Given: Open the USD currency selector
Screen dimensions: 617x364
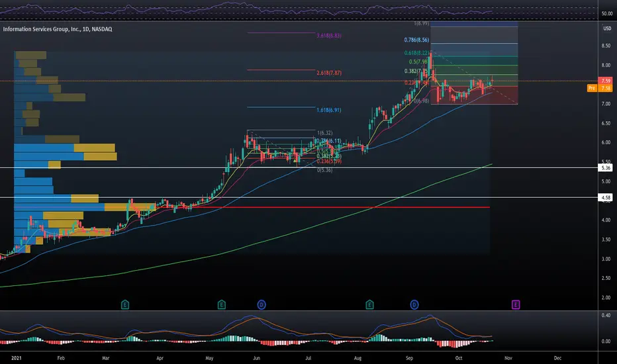Looking at the screenshot, I should coord(607,28).
